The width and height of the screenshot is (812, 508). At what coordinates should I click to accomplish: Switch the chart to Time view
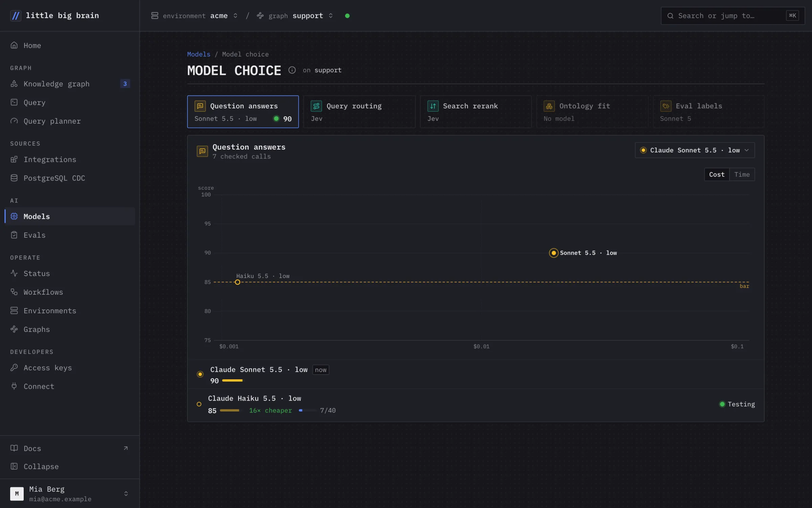tap(742, 174)
